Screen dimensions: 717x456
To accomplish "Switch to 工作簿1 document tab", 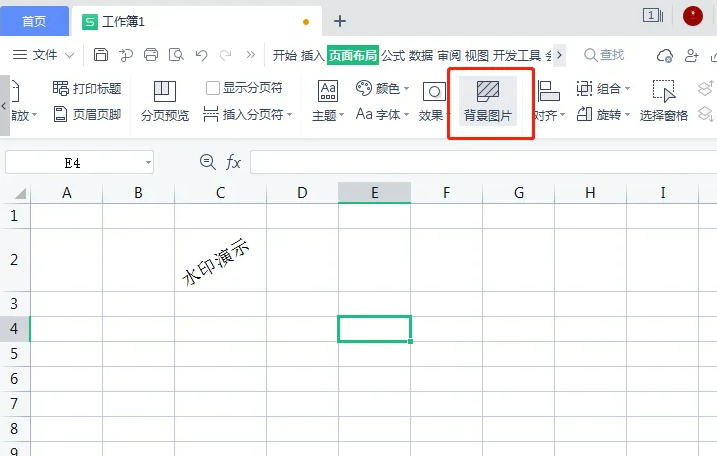I will click(x=197, y=21).
